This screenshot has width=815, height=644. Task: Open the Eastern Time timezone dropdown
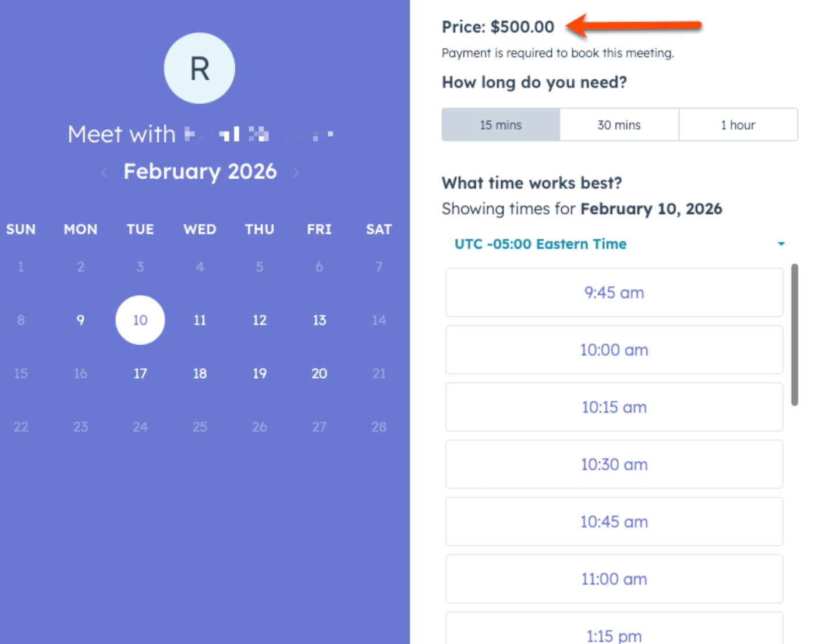pos(540,244)
